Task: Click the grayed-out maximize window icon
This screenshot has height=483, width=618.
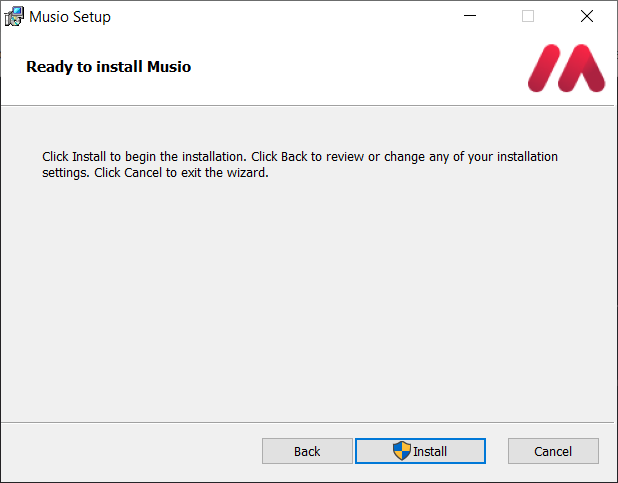Action: [x=528, y=16]
